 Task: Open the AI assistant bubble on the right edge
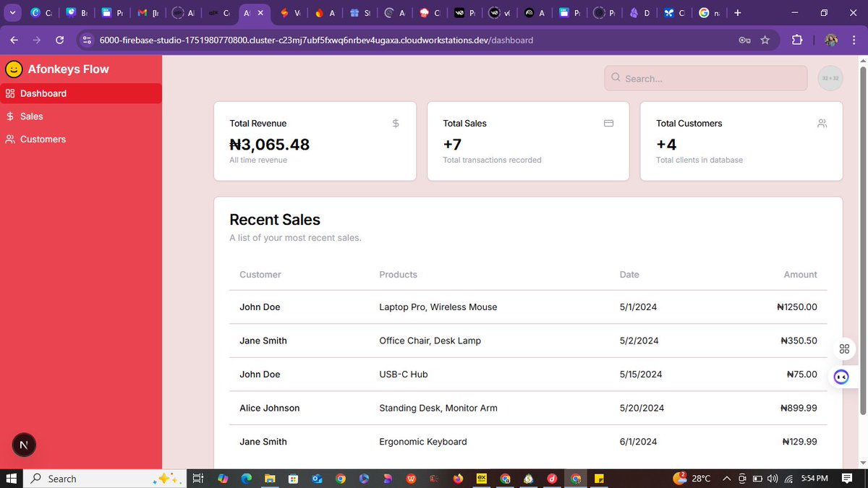point(841,376)
